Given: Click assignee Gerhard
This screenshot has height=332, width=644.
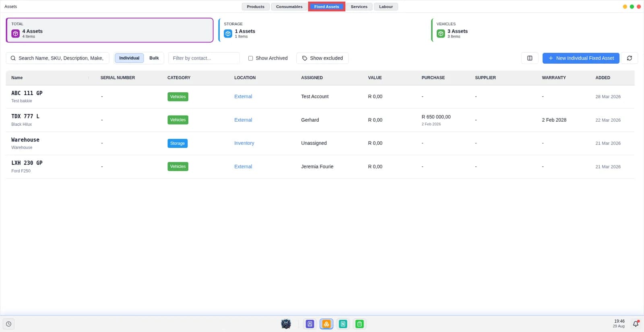Looking at the screenshot, I should pos(310,120).
